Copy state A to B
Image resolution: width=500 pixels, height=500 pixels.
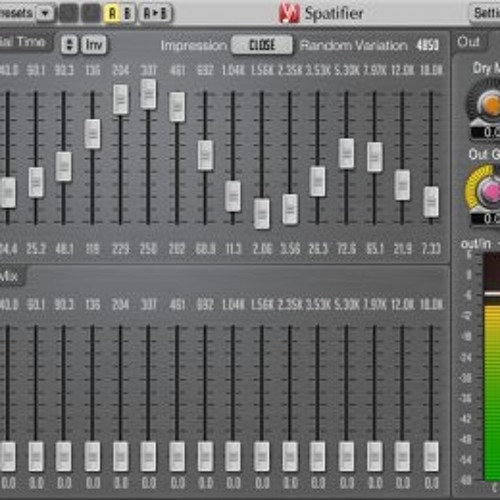click(155, 14)
